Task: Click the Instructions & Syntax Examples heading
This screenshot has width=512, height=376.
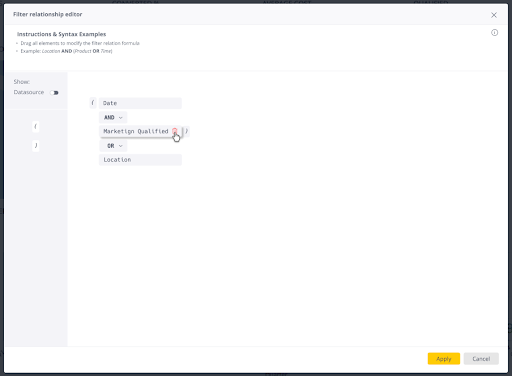Action: 61,34
